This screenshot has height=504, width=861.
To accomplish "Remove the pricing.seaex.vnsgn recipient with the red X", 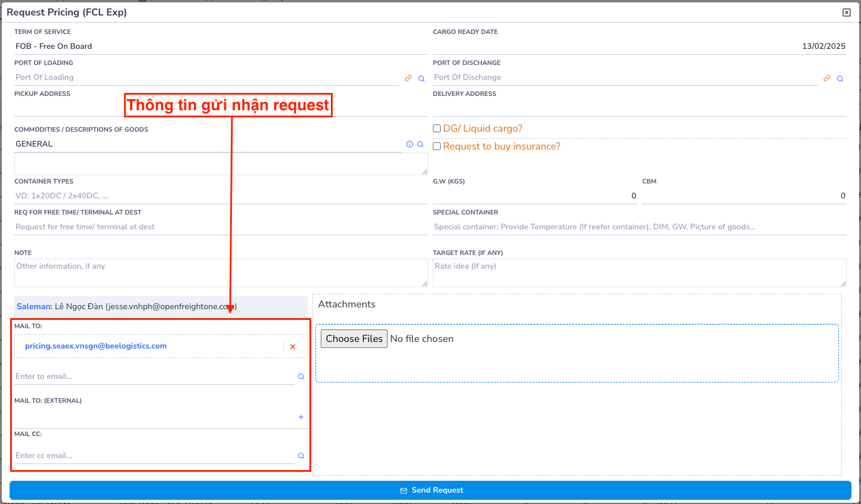I will tap(292, 346).
